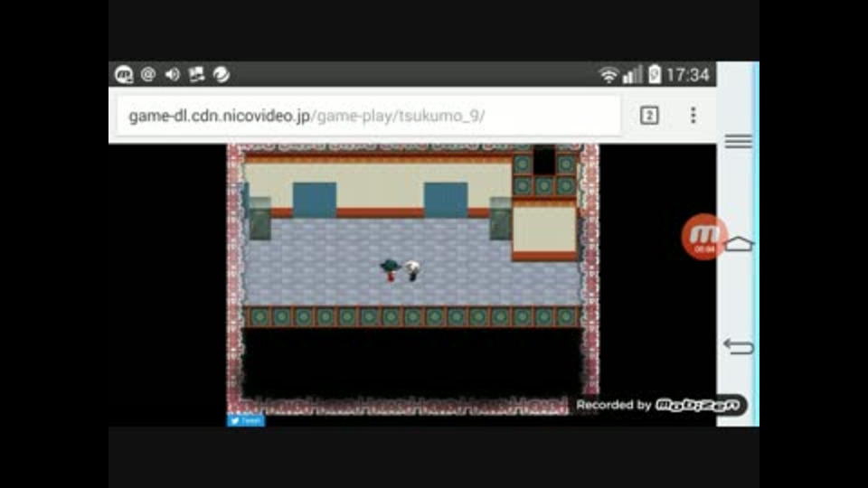The width and height of the screenshot is (868, 488).
Task: Click the left stone statue in game
Action: pos(259,219)
